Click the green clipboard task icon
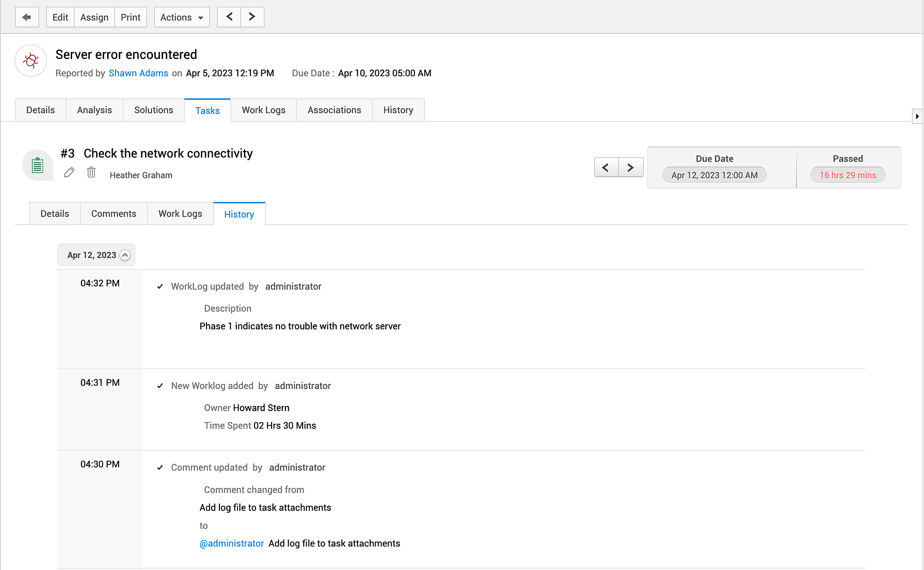The width and height of the screenshot is (924, 570). [37, 165]
